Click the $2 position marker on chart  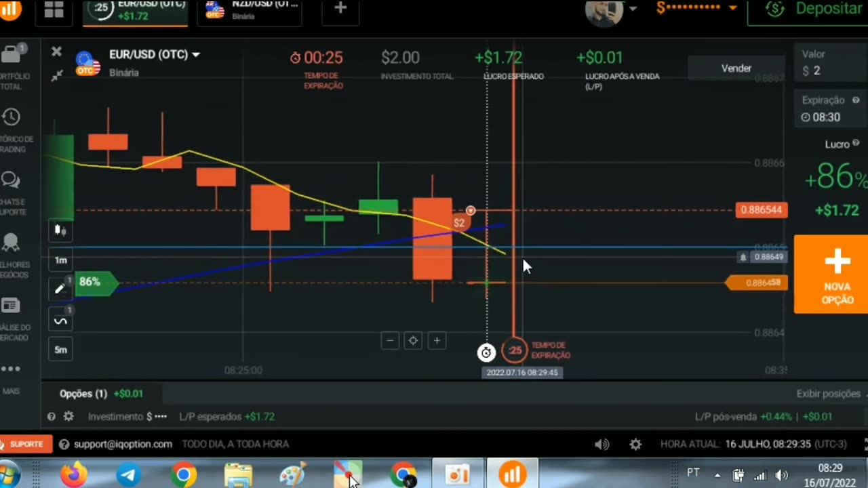pos(459,223)
